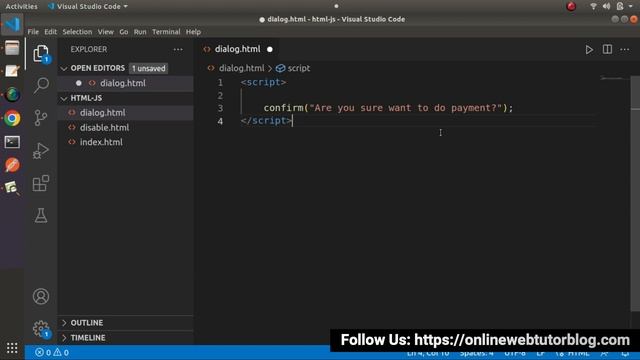Show Applications grid in dock
Image resolution: width=640 pixels, height=360 pixels.
point(12,348)
